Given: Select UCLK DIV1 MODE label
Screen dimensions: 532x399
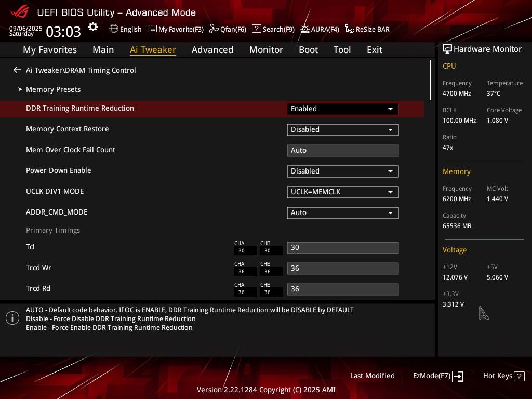Looking at the screenshot, I should [55, 191].
